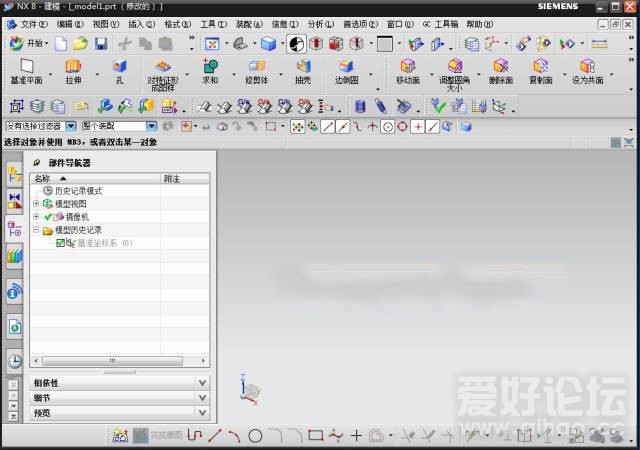Toggle the green check beside 摄像机
The height and width of the screenshot is (450, 640).
point(47,217)
